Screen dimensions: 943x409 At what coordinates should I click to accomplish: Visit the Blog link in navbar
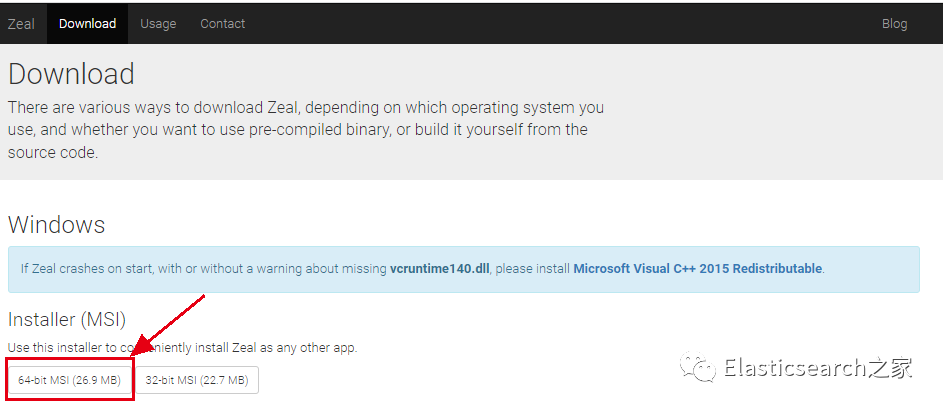tap(894, 24)
